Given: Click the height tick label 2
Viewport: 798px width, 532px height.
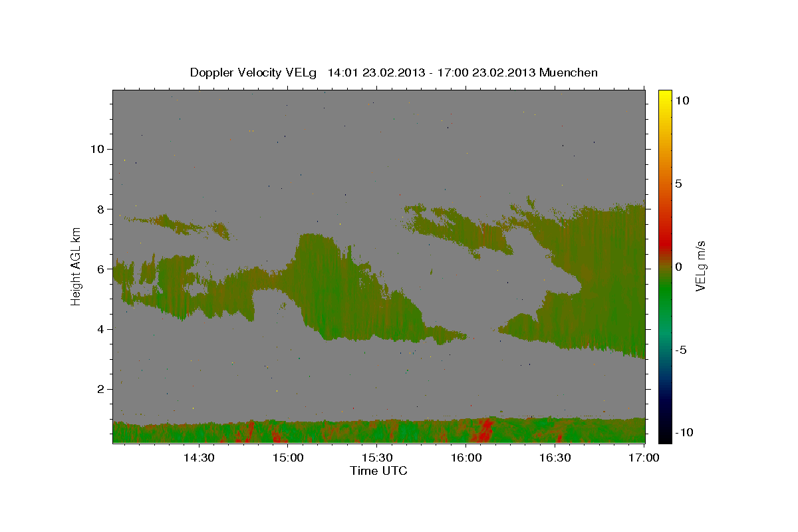Looking at the screenshot, I should 100,389.
